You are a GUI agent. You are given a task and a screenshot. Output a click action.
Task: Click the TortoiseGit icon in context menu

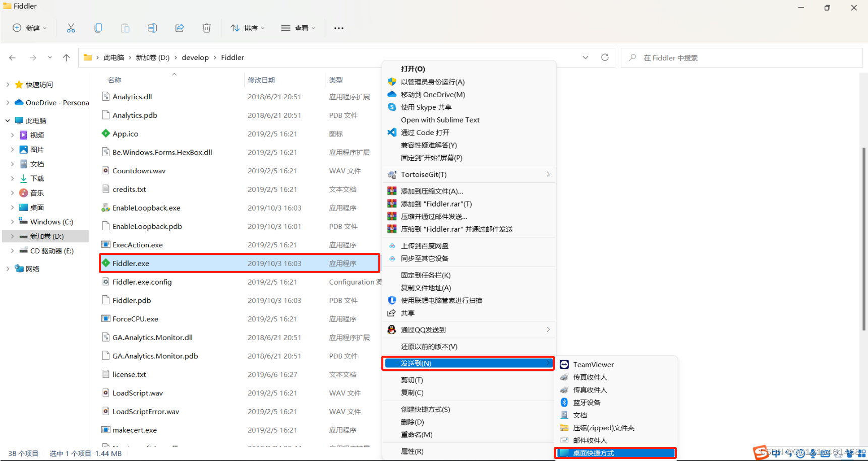[392, 174]
